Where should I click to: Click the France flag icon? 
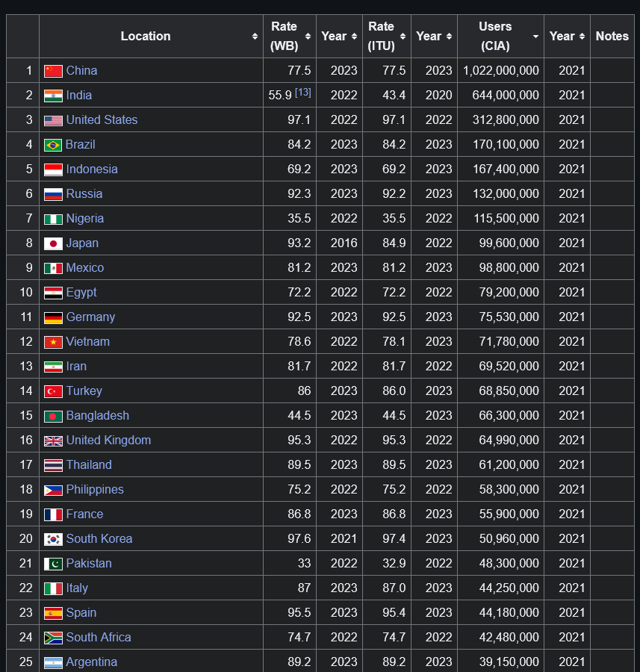tap(53, 515)
